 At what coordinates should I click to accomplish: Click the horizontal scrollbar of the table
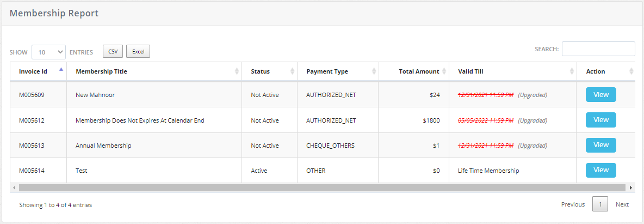pyautogui.click(x=321, y=187)
